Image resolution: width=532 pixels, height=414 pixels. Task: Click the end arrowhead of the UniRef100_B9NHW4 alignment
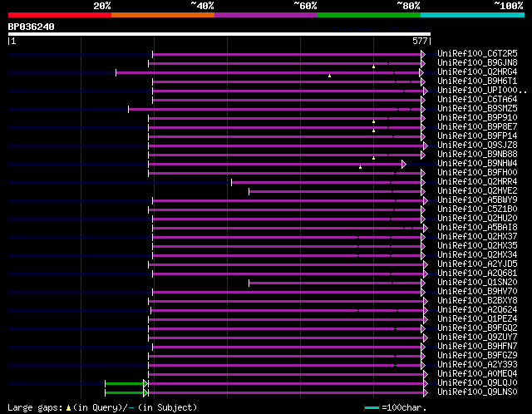pyautogui.click(x=404, y=165)
